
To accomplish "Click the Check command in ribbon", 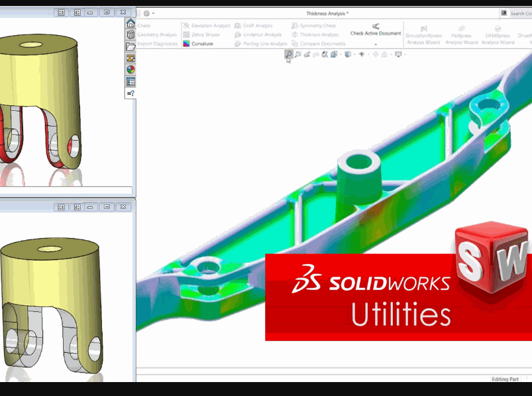I will (x=144, y=25).
